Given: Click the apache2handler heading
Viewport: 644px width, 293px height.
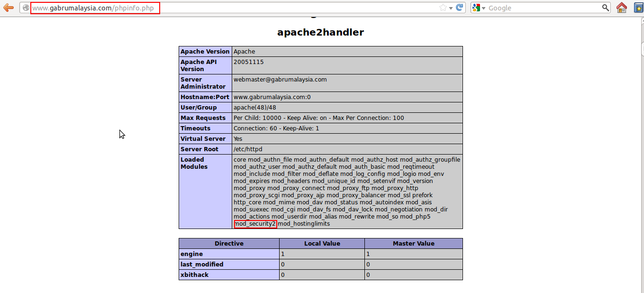Looking at the screenshot, I should click(x=320, y=32).
